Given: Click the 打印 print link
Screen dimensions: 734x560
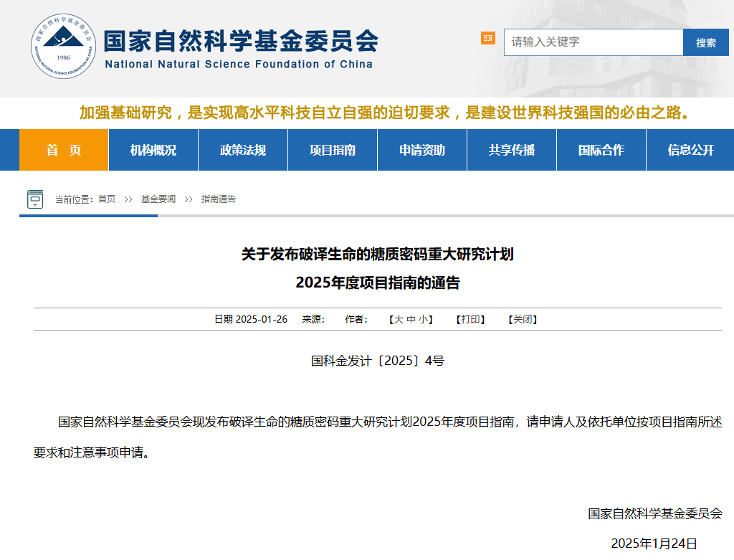Looking at the screenshot, I should point(470,319).
